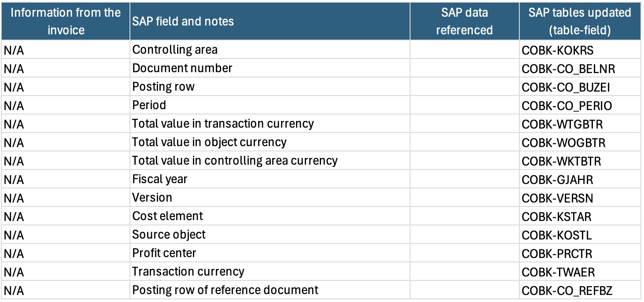Select the 'Document number' cell
The height and width of the screenshot is (302, 644).
pyautogui.click(x=270, y=68)
